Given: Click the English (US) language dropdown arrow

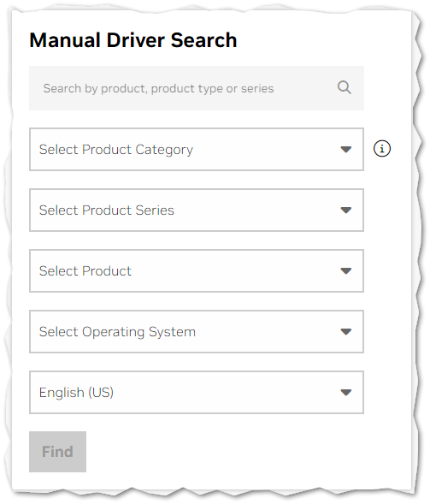Looking at the screenshot, I should click(346, 392).
